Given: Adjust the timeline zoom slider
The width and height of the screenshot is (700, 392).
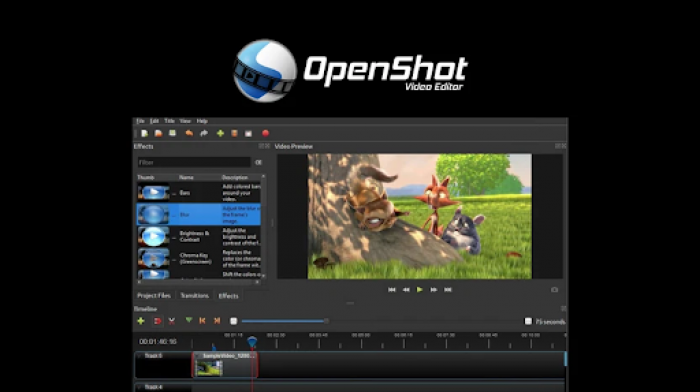Looking at the screenshot, I should [x=286, y=321].
